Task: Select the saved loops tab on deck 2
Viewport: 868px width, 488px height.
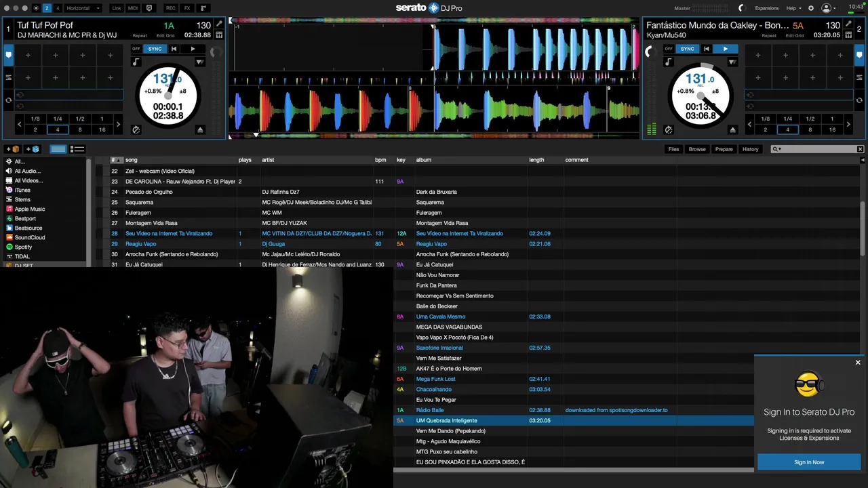Action: [x=859, y=100]
